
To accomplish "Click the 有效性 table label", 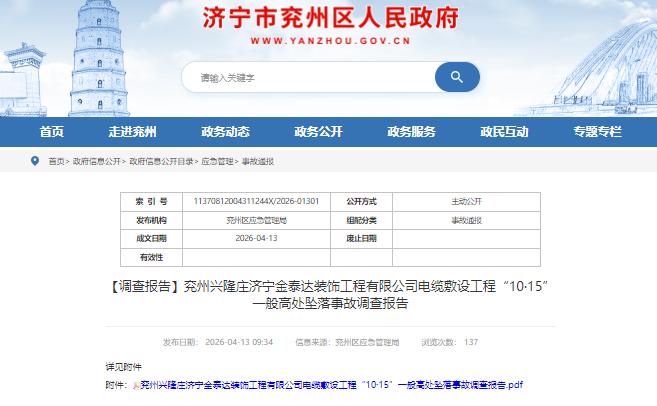I will coord(151,257).
